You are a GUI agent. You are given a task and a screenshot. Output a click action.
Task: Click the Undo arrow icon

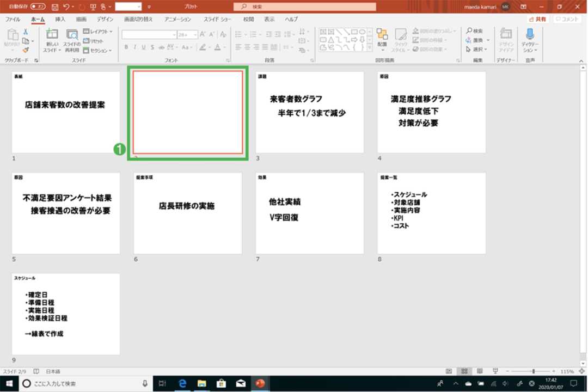coord(66,7)
